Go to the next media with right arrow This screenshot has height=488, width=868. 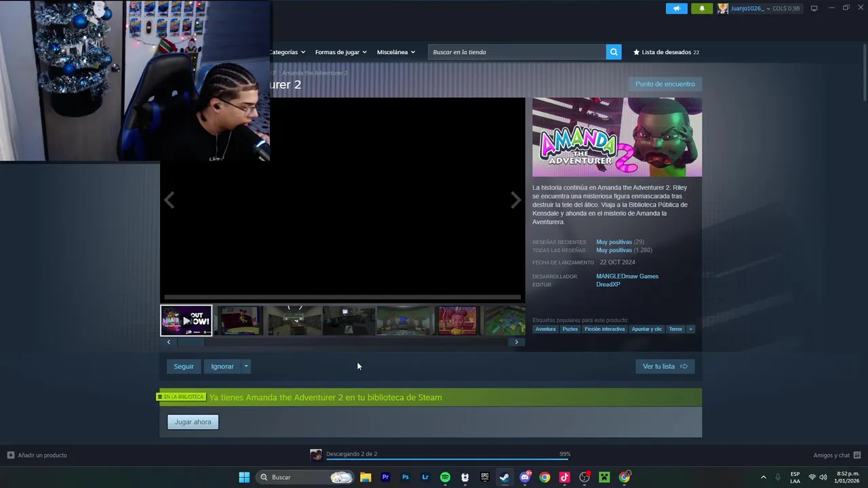515,200
